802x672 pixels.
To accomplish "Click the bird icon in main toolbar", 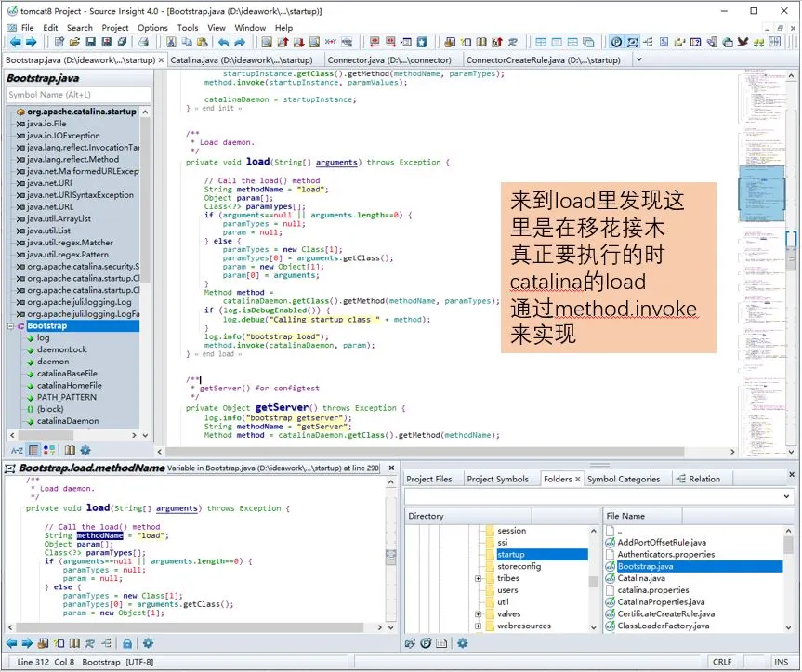I will (x=743, y=43).
